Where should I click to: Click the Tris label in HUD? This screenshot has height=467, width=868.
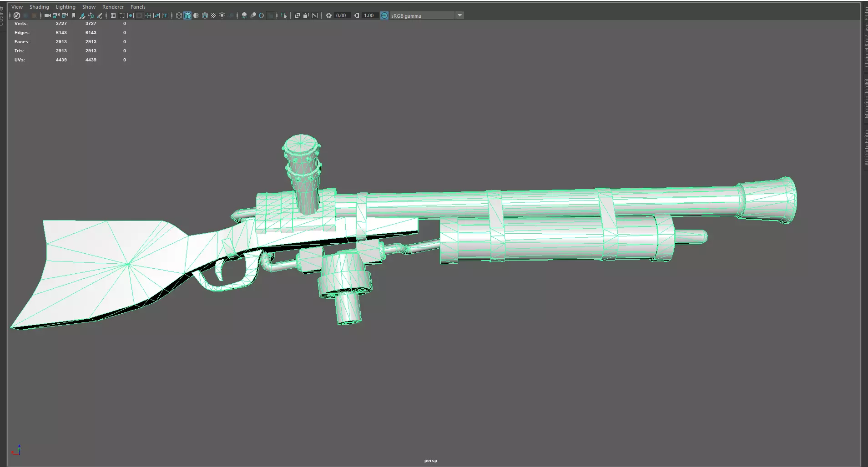(x=19, y=50)
